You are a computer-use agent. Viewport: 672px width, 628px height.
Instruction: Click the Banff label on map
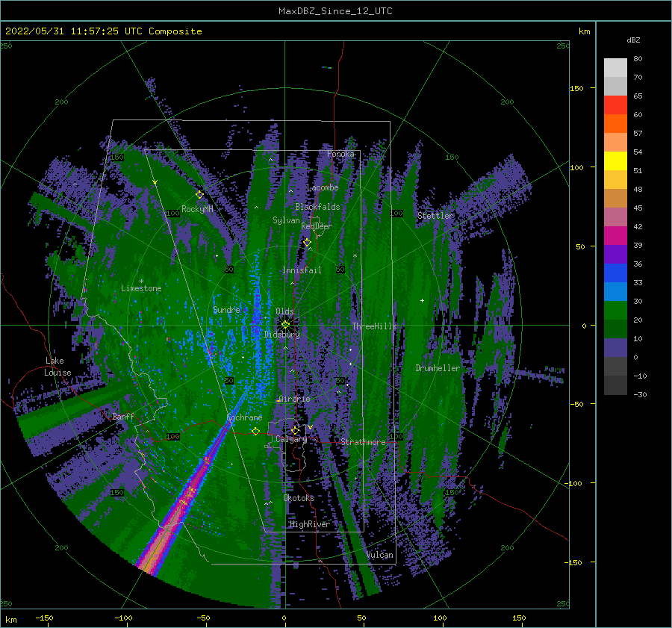coord(123,417)
